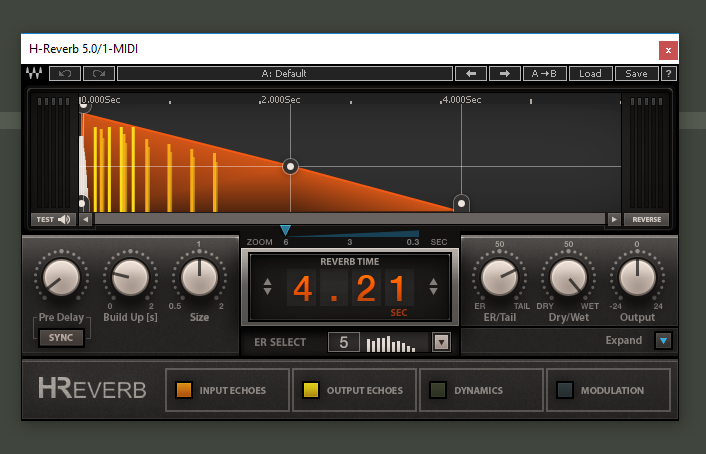The width and height of the screenshot is (706, 454).
Task: Click the bottom-left envelope handle
Action: tap(83, 204)
